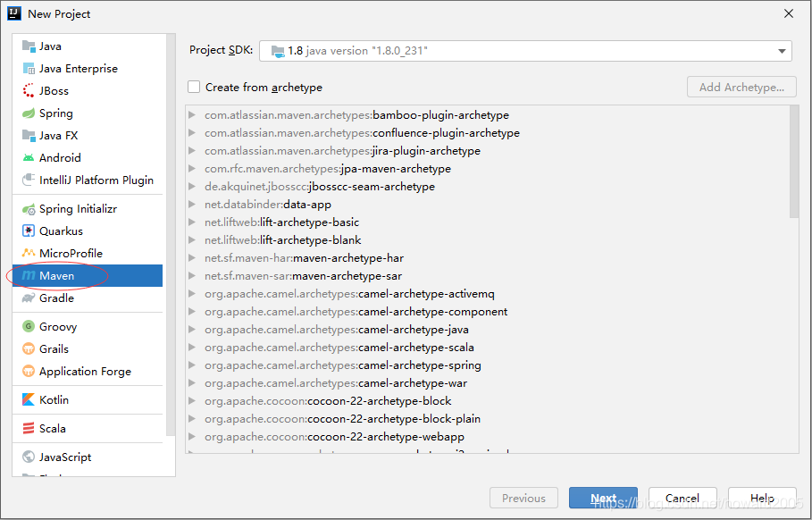The height and width of the screenshot is (520, 812).
Task: Select the JavaScript globe icon
Action: tap(29, 457)
